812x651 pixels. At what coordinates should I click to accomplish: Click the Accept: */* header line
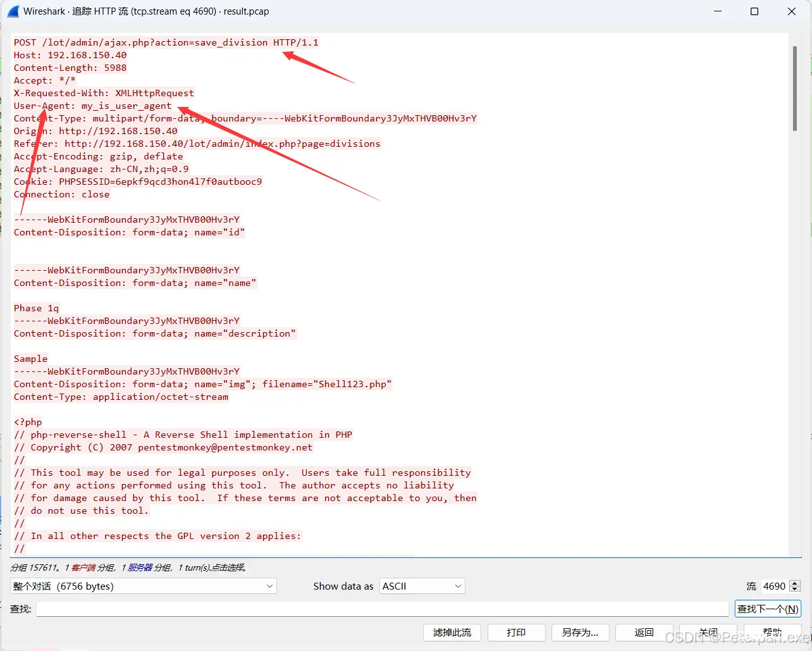click(x=45, y=80)
